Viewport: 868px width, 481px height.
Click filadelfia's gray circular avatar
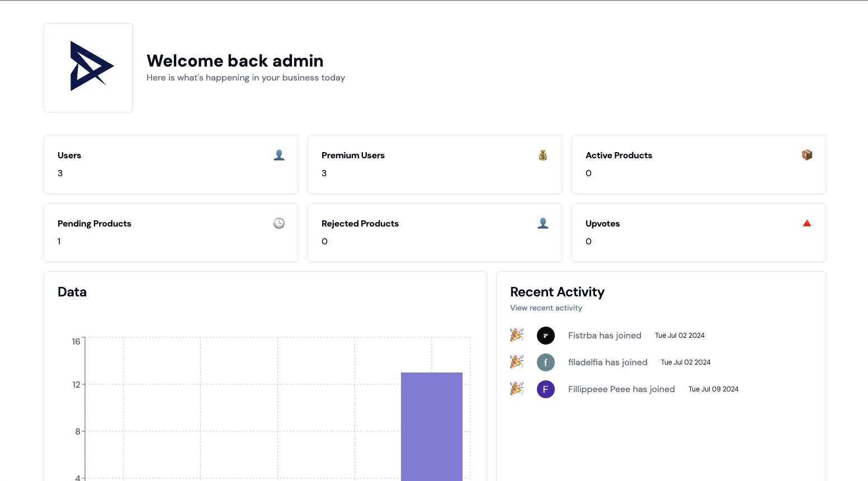(546, 362)
